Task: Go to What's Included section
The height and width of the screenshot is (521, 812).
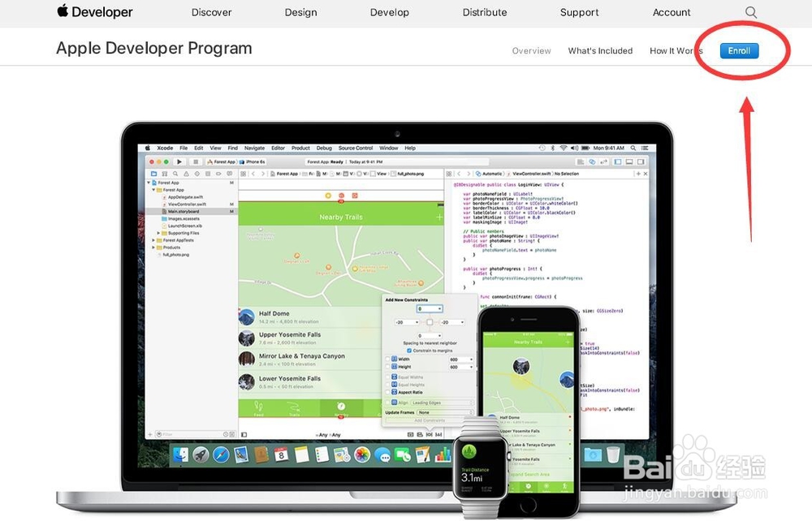Action: (600, 50)
